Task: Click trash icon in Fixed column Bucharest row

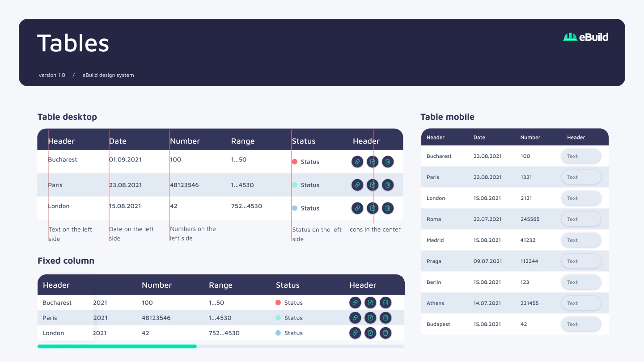Action: point(386,303)
